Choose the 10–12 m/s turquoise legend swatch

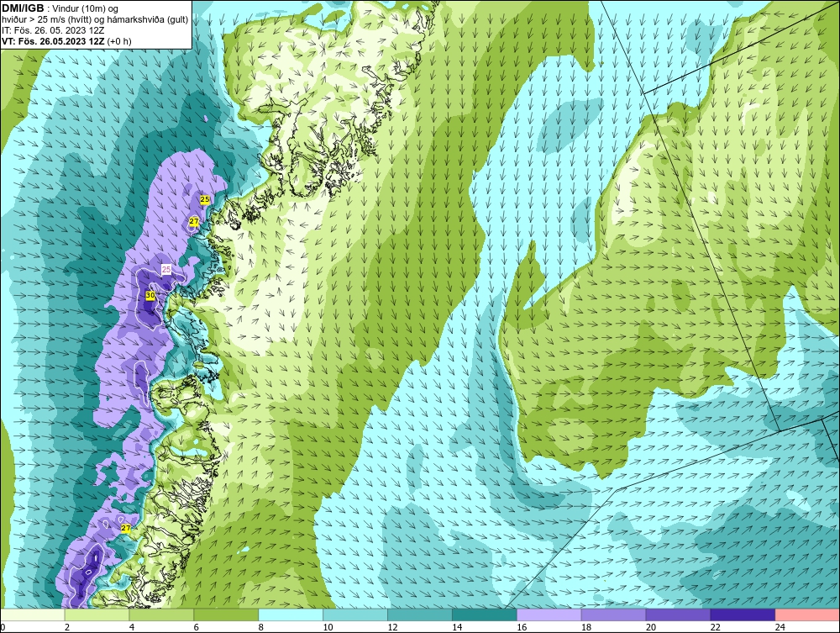[x=355, y=615]
